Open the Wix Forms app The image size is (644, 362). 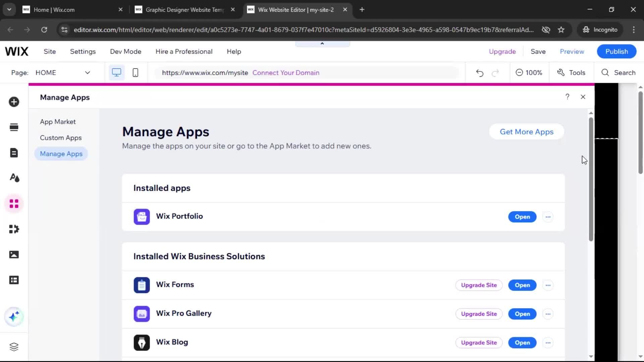pos(522,285)
